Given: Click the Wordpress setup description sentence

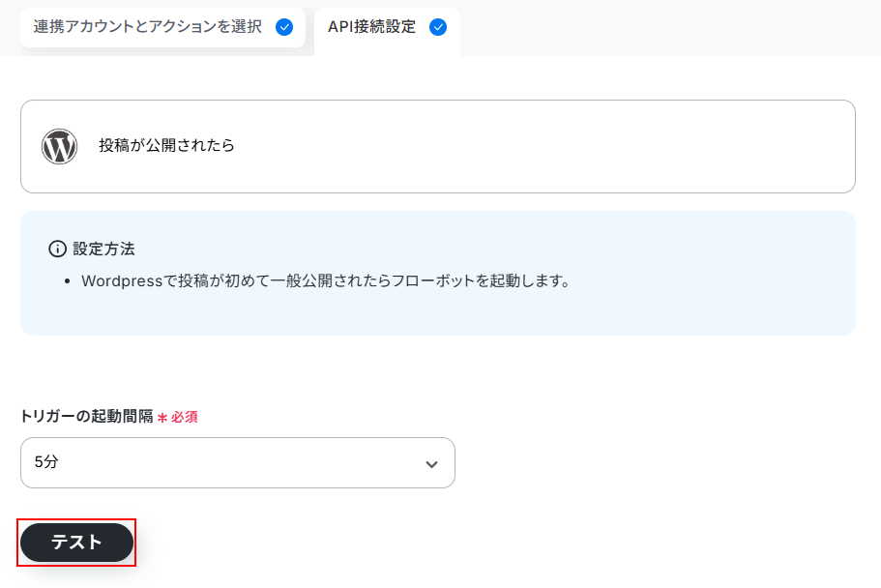Looking at the screenshot, I should pos(325,281).
